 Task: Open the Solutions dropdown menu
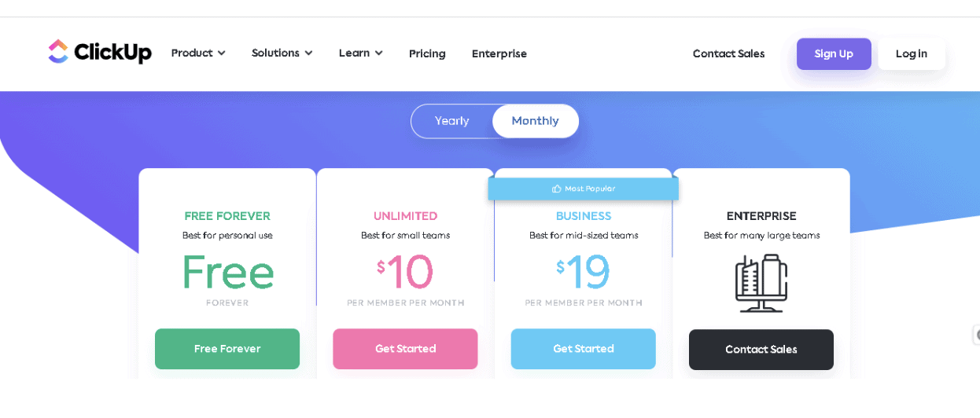coord(282,53)
